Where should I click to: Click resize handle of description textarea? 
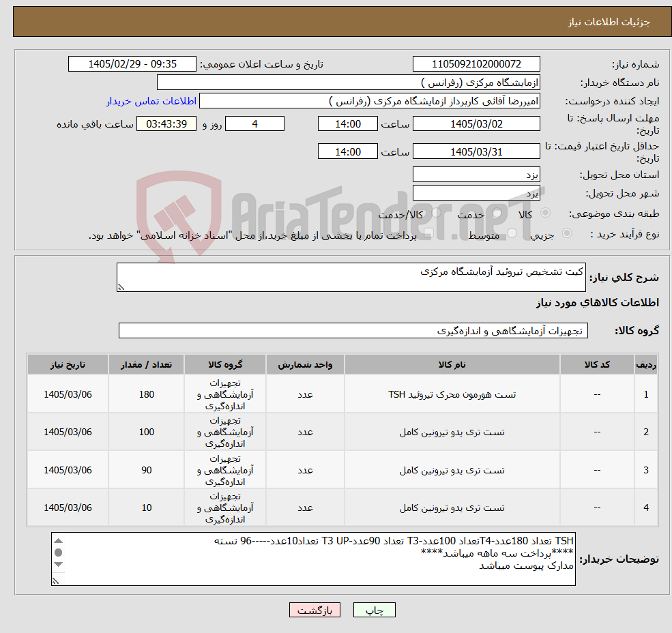tap(121, 288)
